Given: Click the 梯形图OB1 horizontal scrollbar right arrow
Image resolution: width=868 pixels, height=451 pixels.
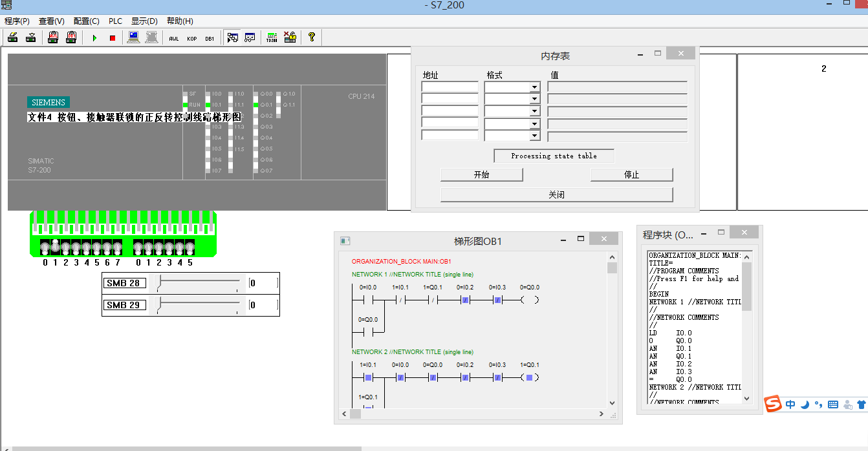Looking at the screenshot, I should (x=602, y=414).
